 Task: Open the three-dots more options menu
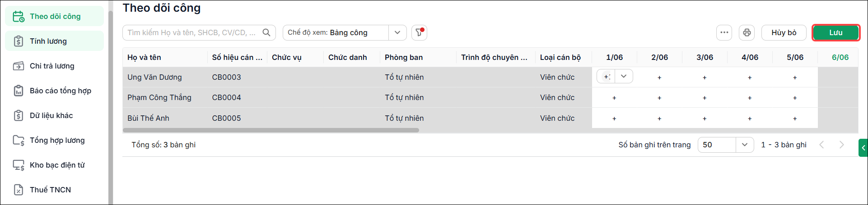(724, 32)
